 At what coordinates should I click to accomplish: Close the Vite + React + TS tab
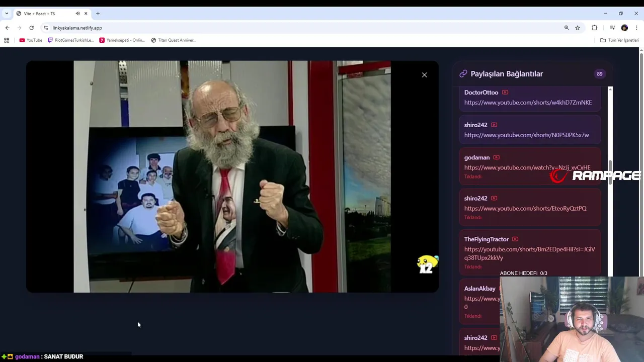point(86,14)
